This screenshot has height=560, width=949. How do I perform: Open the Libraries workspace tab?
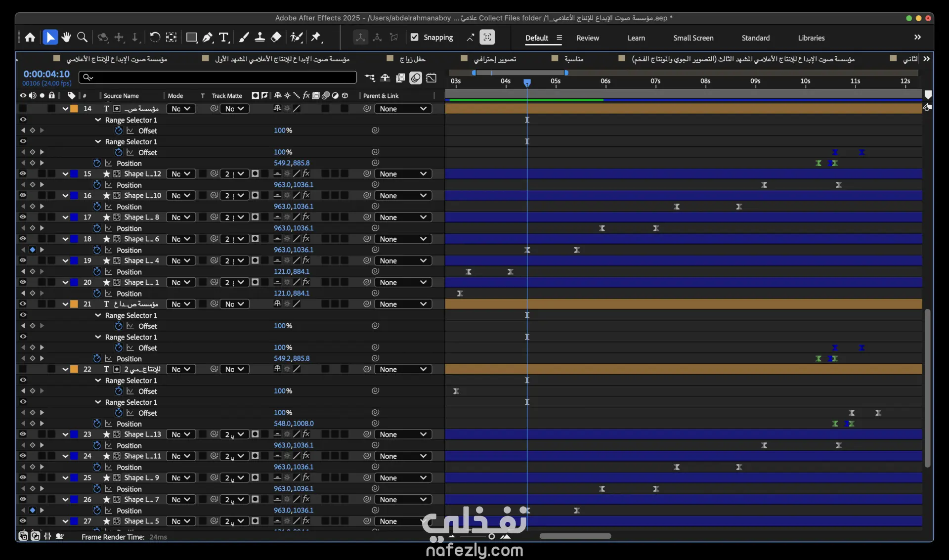point(811,38)
